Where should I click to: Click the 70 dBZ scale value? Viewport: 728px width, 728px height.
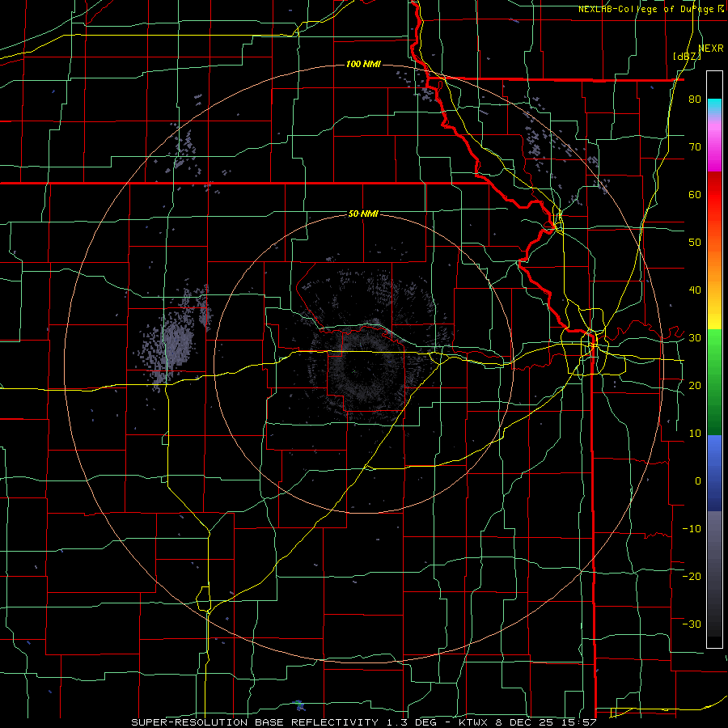point(695,147)
